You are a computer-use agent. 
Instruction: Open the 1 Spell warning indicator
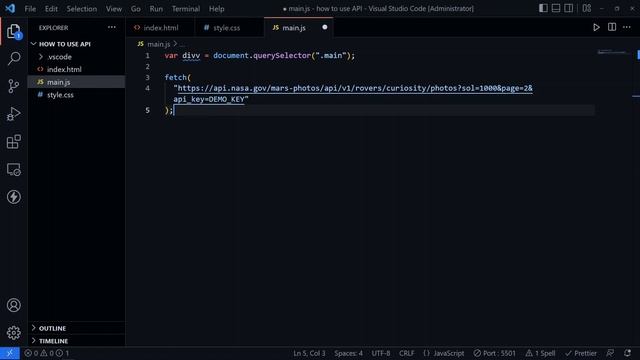(x=540, y=353)
